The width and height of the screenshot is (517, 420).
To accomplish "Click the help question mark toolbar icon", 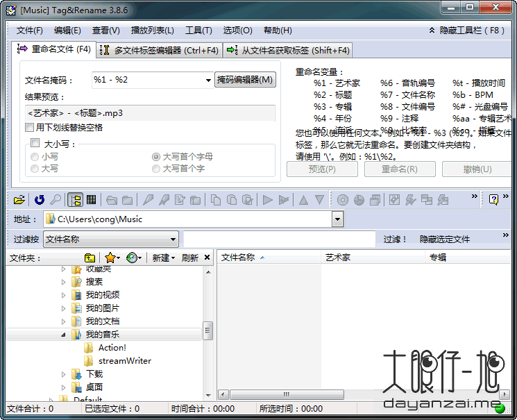I will (x=493, y=200).
